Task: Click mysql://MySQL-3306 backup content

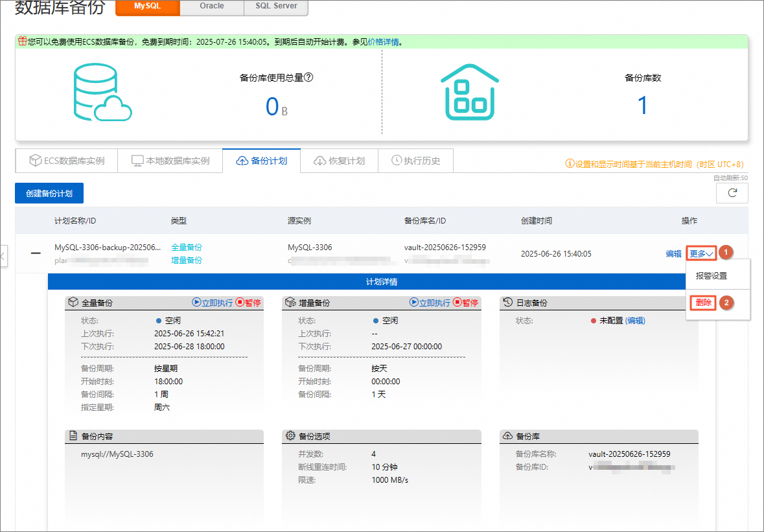Action: point(117,454)
